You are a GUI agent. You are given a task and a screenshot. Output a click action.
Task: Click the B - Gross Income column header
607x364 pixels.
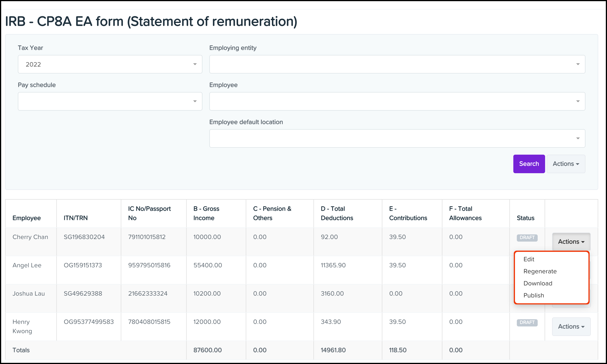[x=207, y=213]
